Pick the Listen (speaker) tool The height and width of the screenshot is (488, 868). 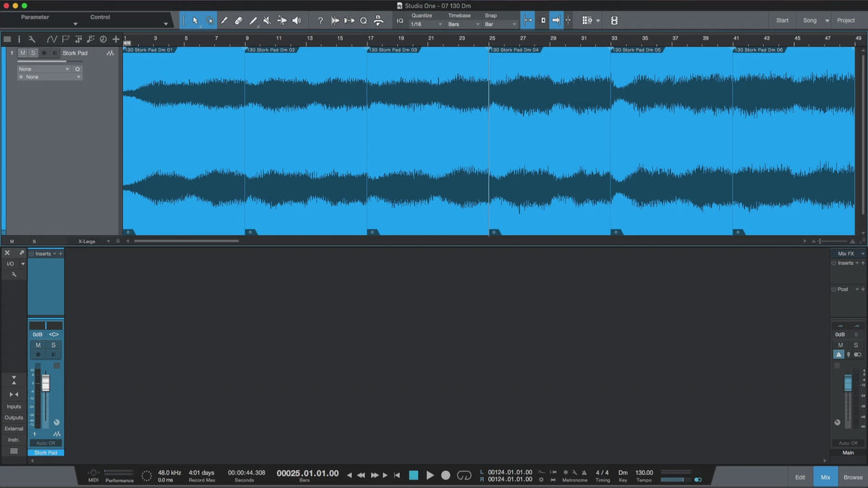(296, 21)
